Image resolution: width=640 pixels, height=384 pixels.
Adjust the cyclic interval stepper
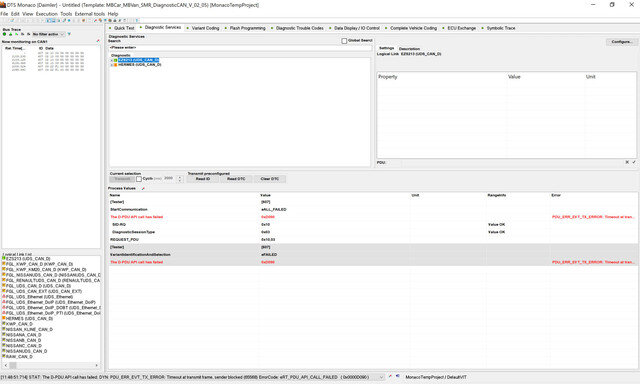(x=180, y=179)
